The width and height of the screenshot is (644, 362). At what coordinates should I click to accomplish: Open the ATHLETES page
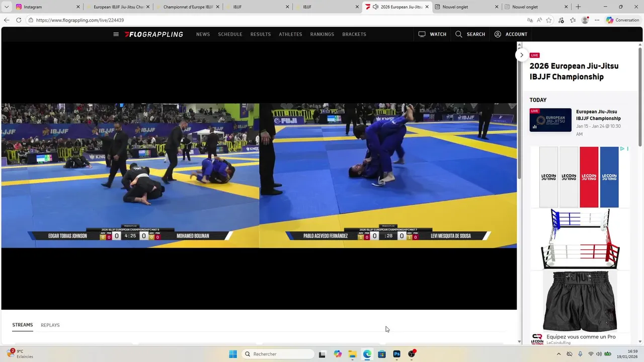[290, 34]
